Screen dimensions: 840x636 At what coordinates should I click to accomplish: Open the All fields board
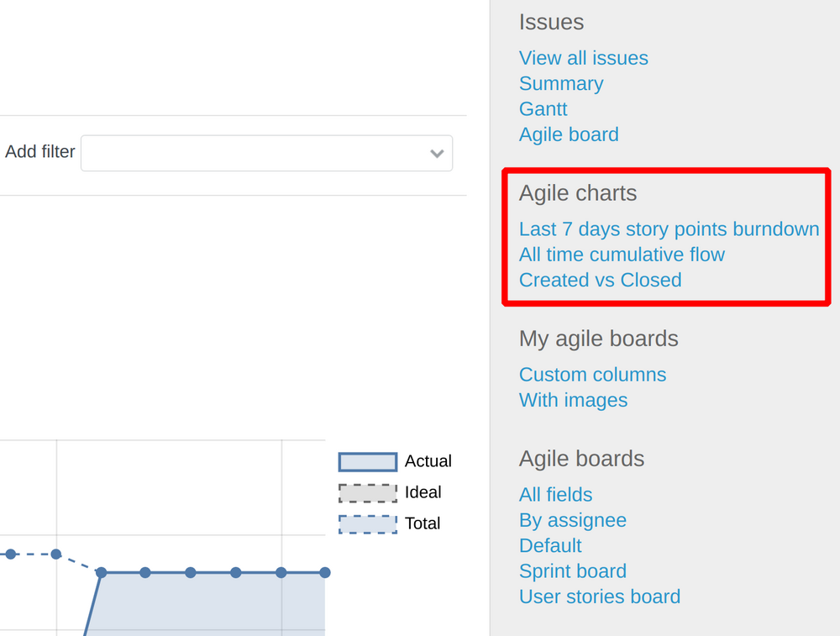(x=555, y=495)
